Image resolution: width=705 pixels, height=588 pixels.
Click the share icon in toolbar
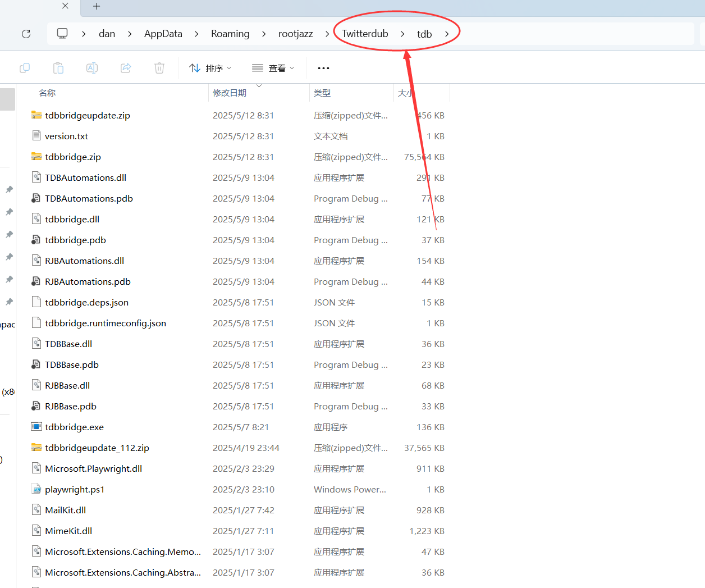[126, 68]
